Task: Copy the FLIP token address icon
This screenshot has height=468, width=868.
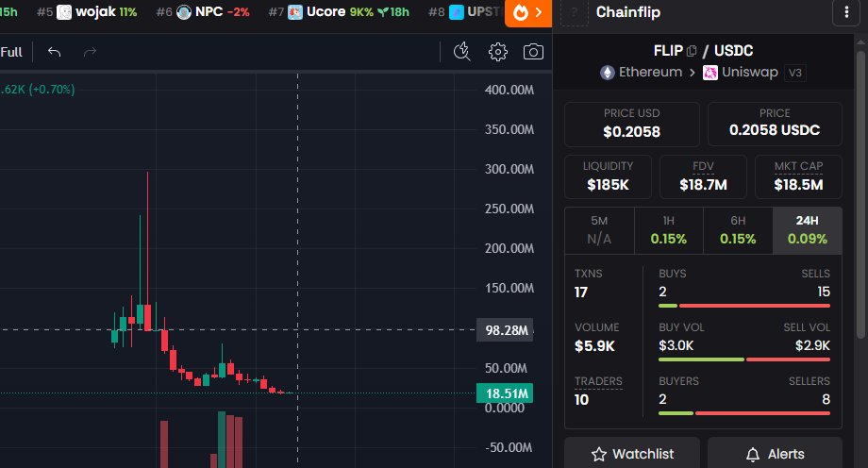Action: click(692, 51)
